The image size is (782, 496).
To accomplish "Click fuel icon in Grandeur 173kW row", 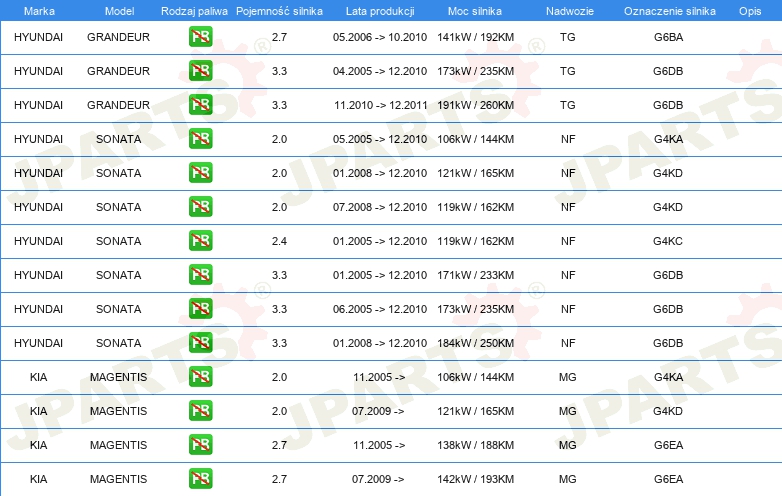I will pos(200,71).
